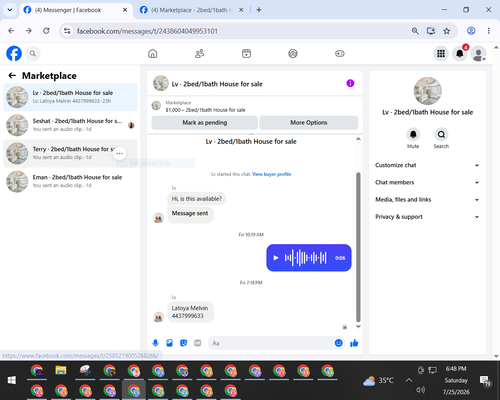Image resolution: width=500 pixels, height=400 pixels.
Task: Show hidden system tray icons chevron
Action: (x=409, y=380)
